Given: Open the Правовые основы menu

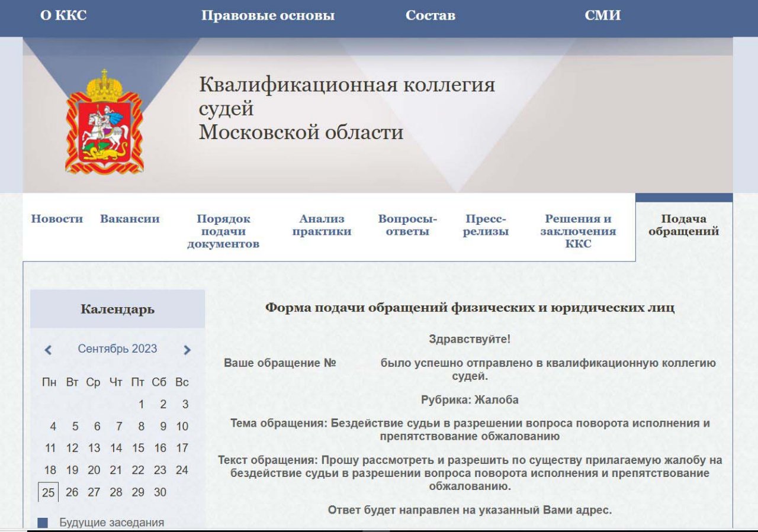Looking at the screenshot, I should (x=268, y=16).
